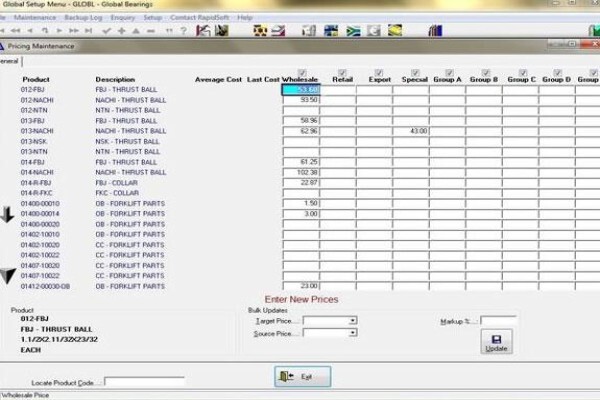
Task: Click product code 01407-10020
Action: tap(40, 265)
